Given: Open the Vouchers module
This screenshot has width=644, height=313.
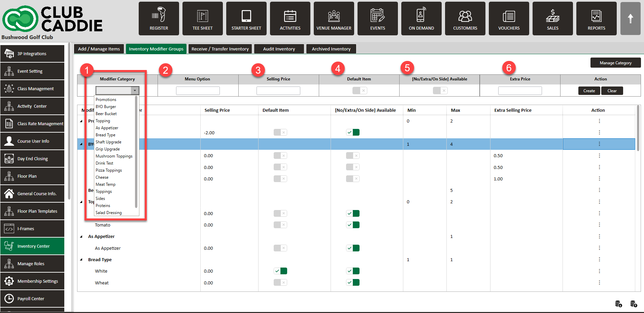Looking at the screenshot, I should [x=509, y=19].
